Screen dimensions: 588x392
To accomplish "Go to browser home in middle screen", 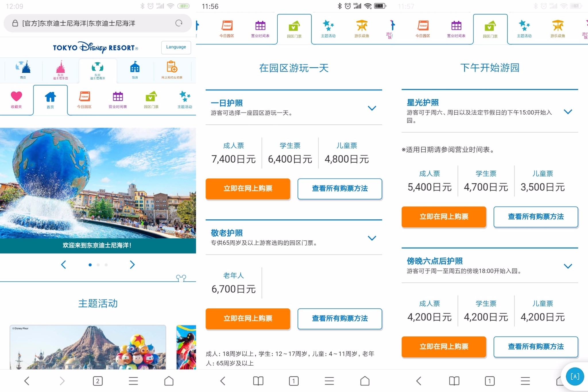I will pyautogui.click(x=365, y=381).
